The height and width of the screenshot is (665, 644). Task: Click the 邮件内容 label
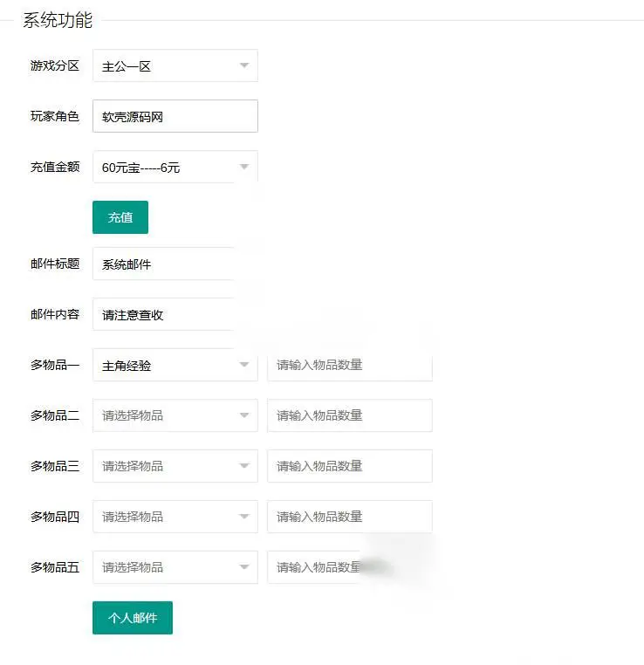click(x=55, y=314)
